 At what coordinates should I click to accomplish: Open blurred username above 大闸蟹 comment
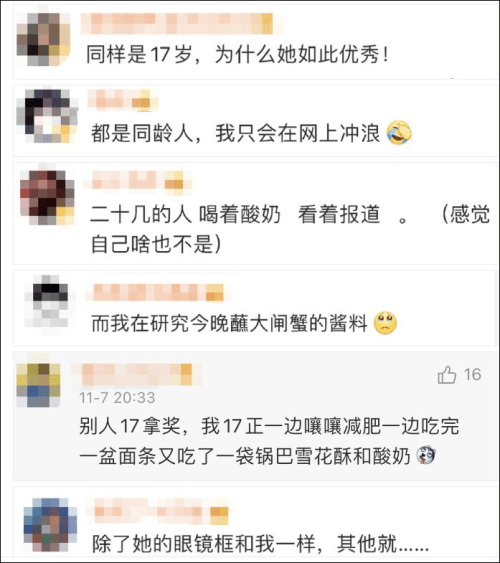[x=158, y=292]
